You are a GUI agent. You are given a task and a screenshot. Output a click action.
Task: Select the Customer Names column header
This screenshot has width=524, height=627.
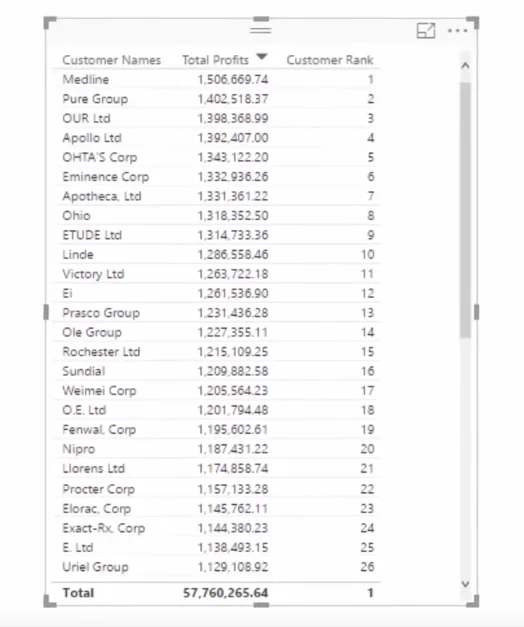[x=112, y=60]
